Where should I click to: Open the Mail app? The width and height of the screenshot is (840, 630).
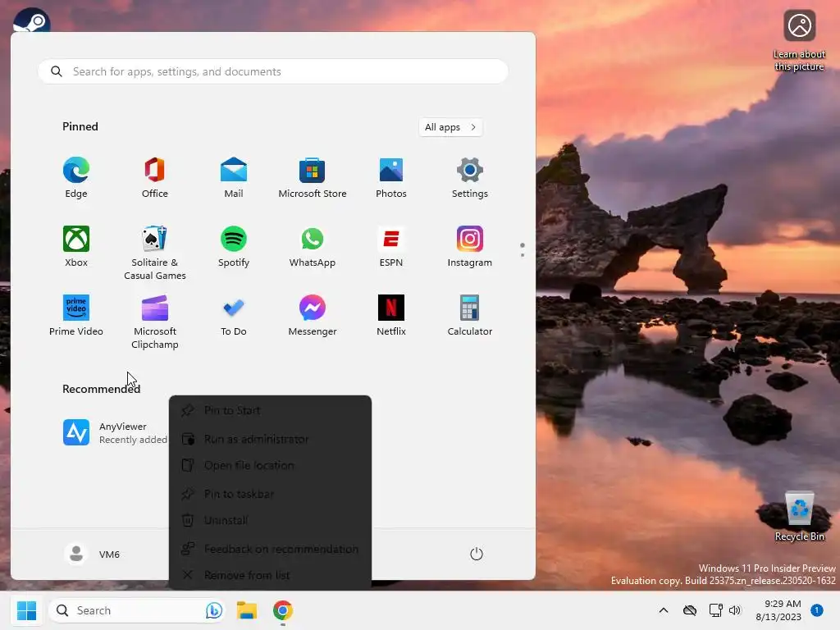coord(234,178)
